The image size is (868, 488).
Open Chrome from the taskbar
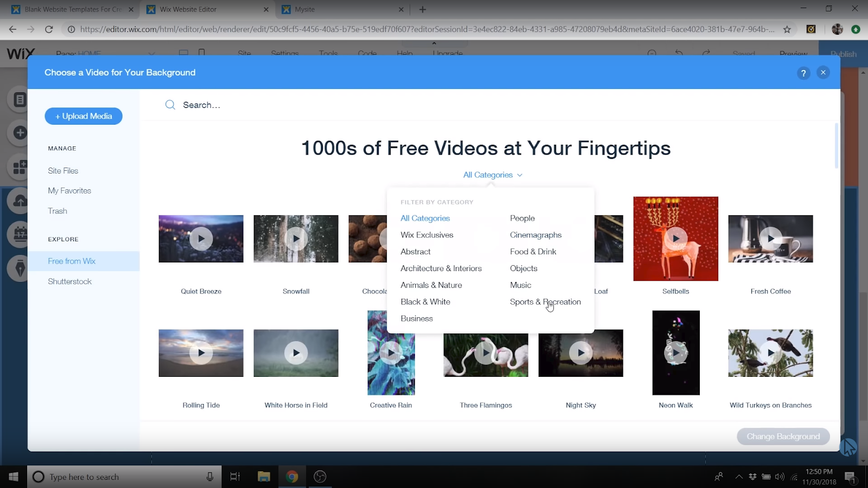click(292, 477)
